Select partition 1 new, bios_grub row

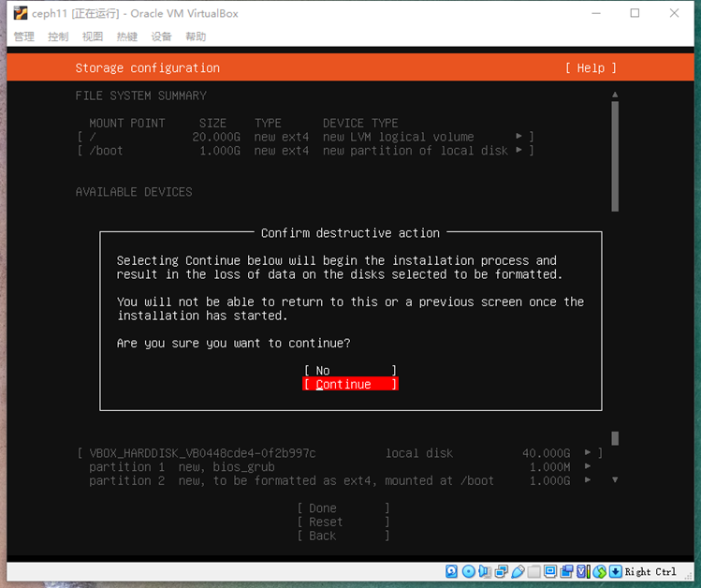[x=340, y=467]
